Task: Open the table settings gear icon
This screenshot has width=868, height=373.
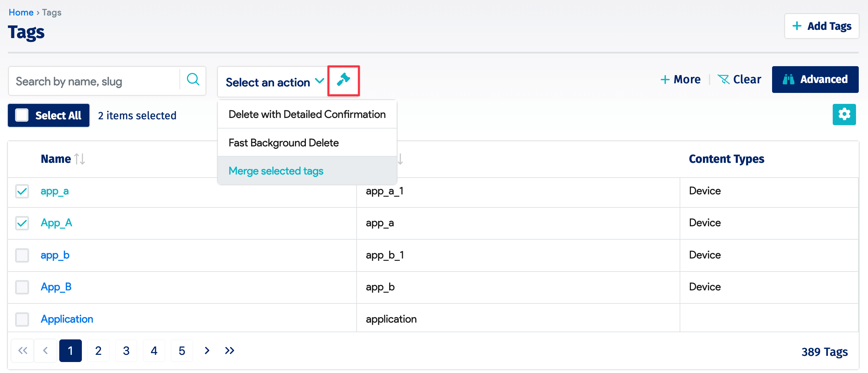Action: point(844,115)
